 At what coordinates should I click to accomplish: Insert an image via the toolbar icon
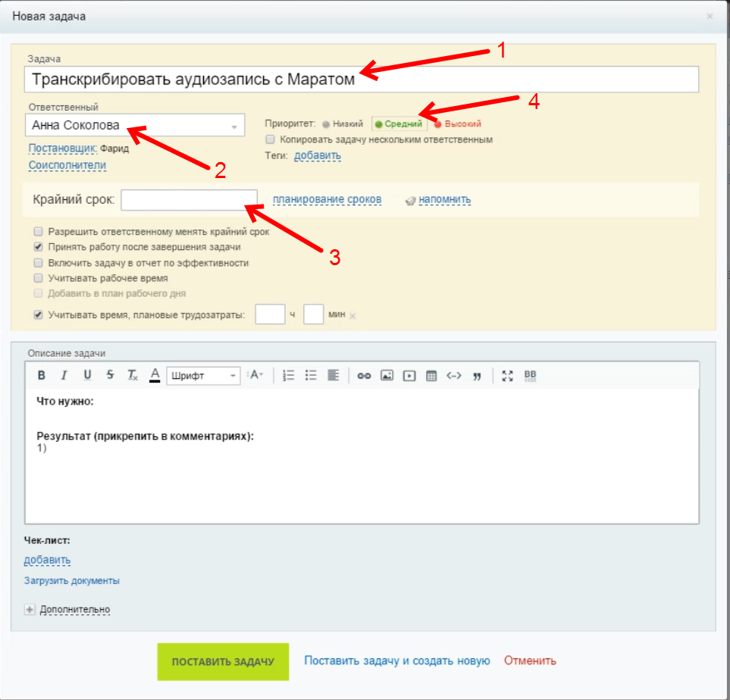click(387, 375)
